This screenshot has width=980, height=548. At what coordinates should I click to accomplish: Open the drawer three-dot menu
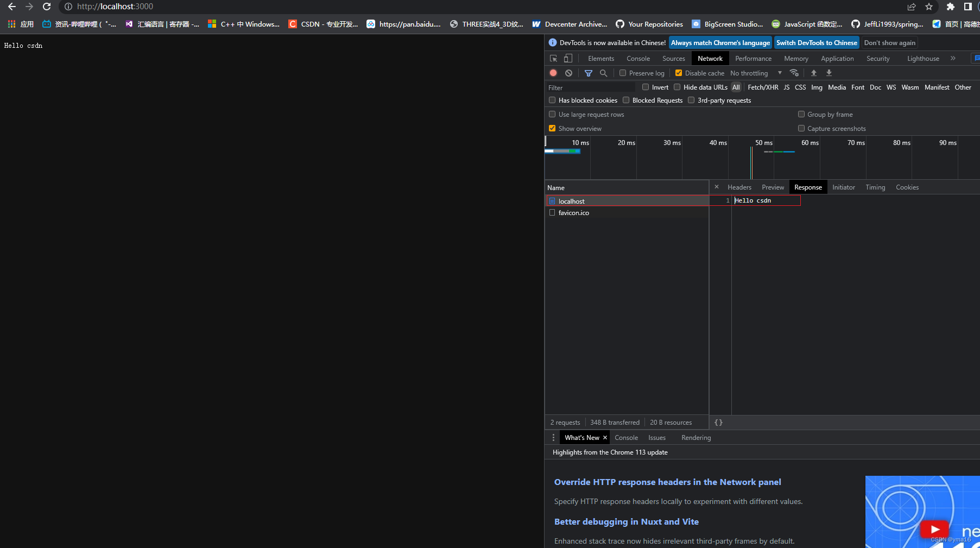pos(553,437)
